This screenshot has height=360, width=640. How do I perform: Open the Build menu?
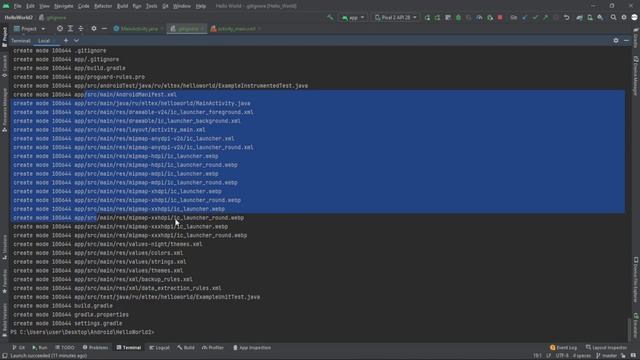coord(122,6)
